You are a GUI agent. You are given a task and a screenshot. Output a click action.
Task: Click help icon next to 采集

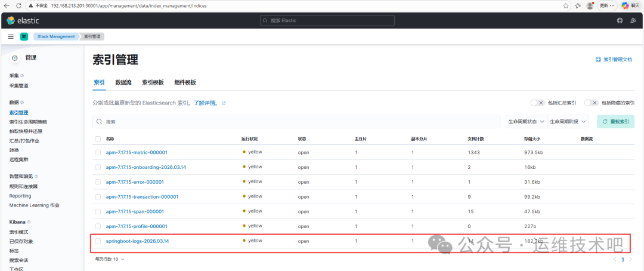pyautogui.click(x=22, y=76)
